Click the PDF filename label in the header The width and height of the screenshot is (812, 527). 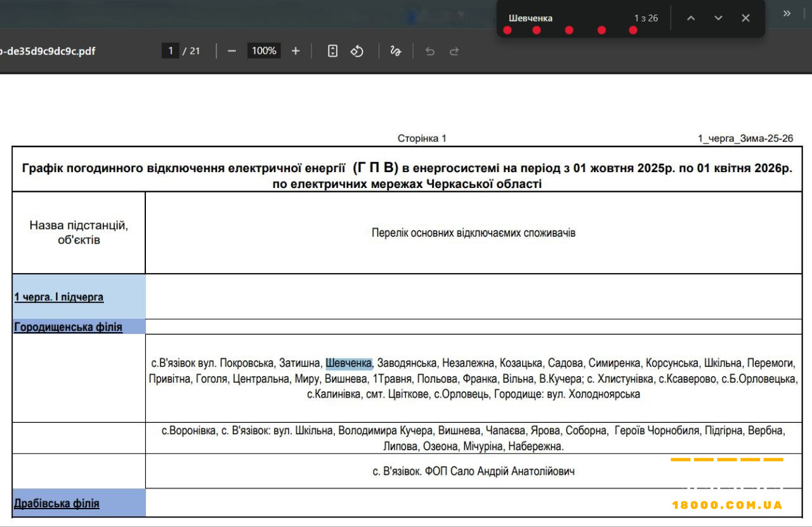coord(48,51)
